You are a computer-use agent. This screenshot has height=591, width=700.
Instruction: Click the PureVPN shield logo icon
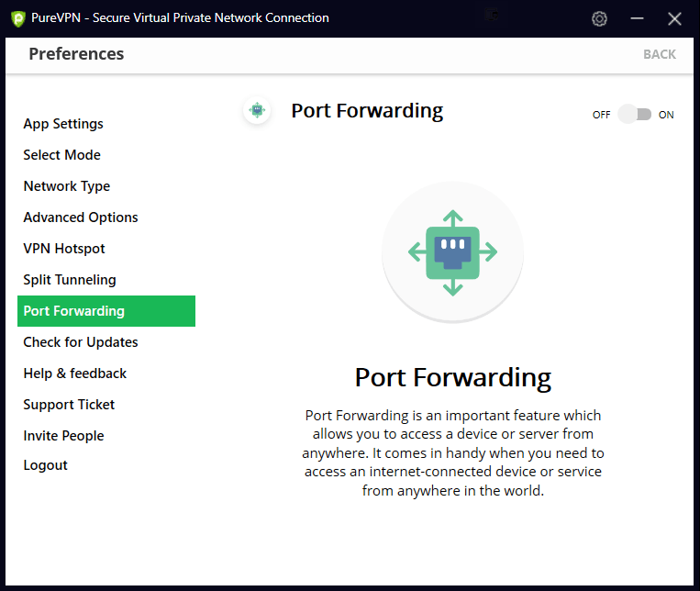click(17, 18)
